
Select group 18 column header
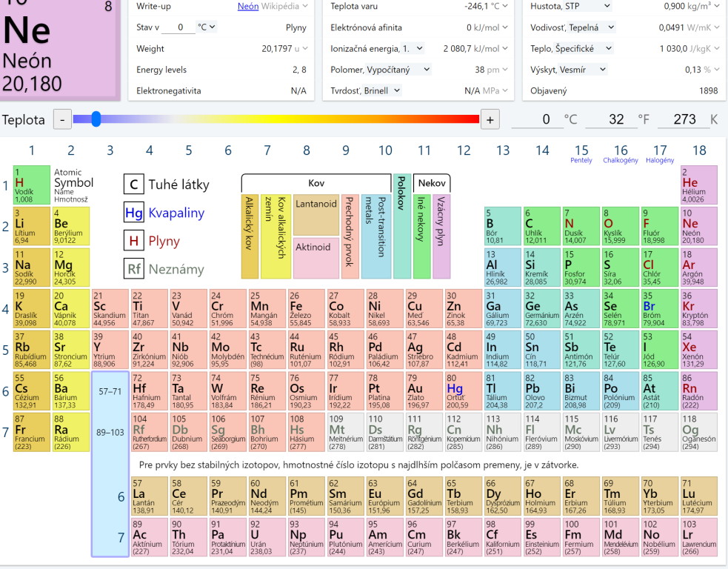click(x=699, y=151)
